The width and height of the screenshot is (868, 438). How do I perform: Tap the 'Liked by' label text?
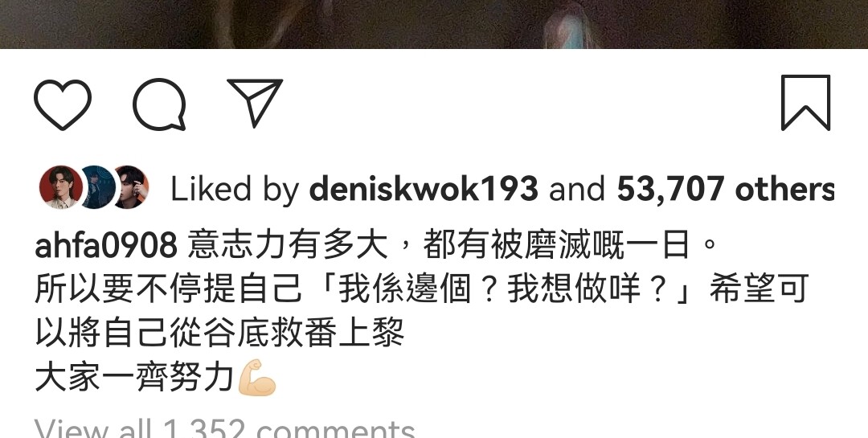point(235,190)
